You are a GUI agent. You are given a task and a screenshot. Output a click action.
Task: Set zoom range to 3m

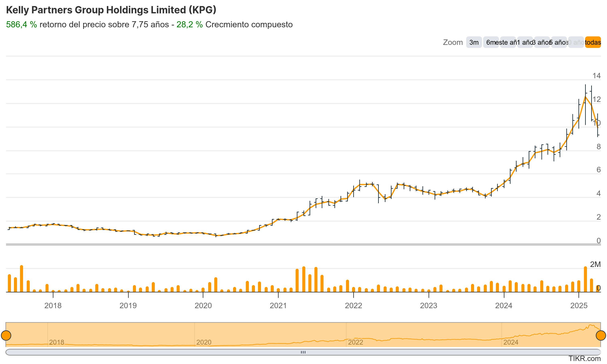point(474,42)
